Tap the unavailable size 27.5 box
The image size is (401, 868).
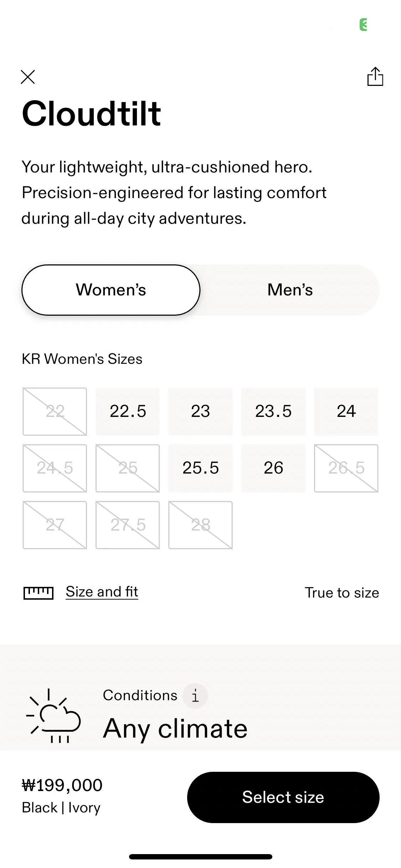pyautogui.click(x=128, y=525)
